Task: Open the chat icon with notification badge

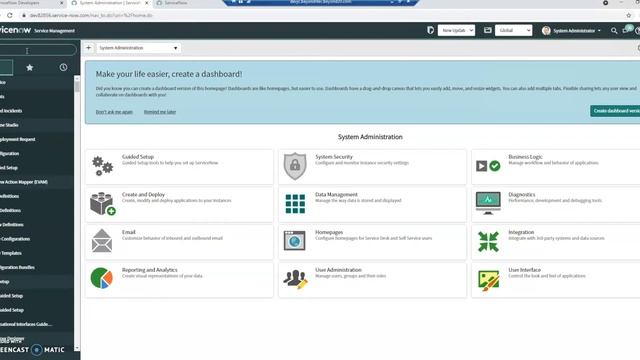Action: [x=627, y=30]
